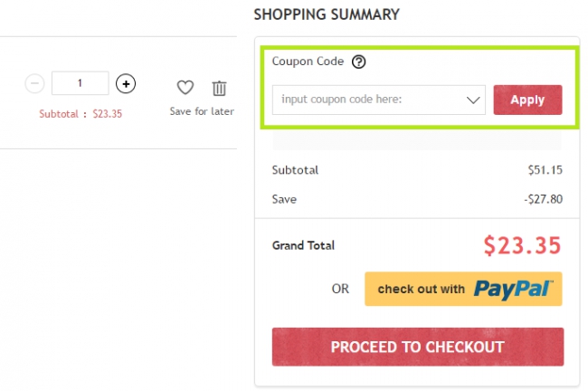Select the $51.15 subtotal amount
Screen dimensions: 588x391
[545, 170]
